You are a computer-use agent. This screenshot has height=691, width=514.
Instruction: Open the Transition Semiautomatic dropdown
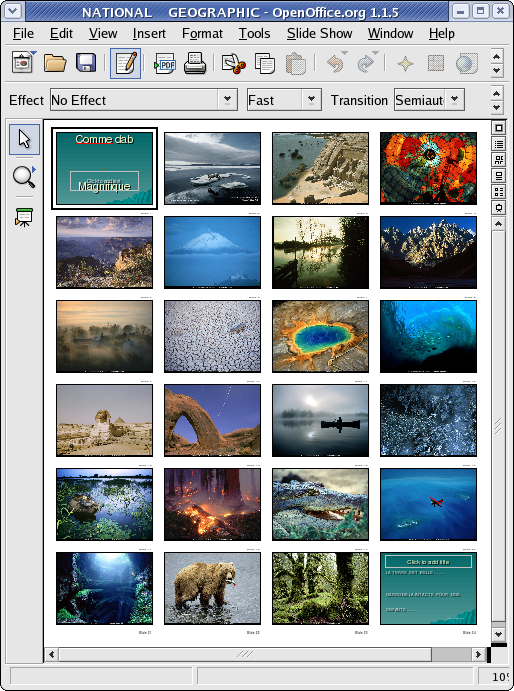coord(454,100)
